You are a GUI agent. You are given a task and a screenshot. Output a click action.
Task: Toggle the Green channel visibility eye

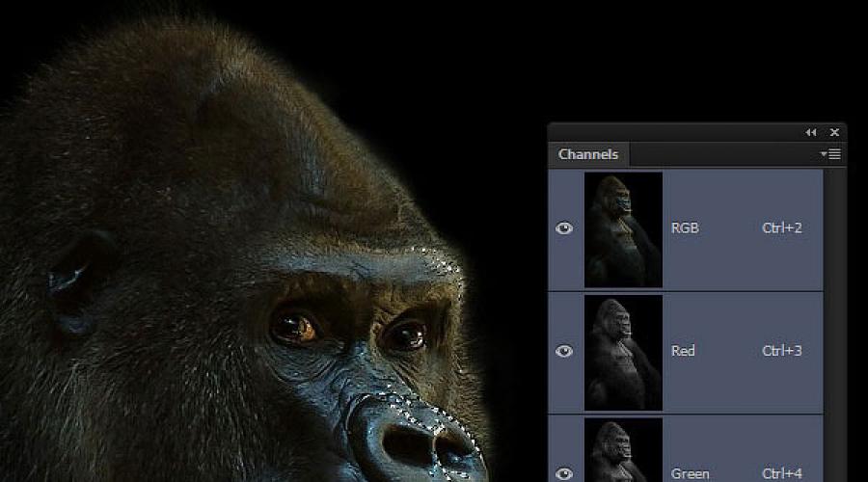point(564,473)
